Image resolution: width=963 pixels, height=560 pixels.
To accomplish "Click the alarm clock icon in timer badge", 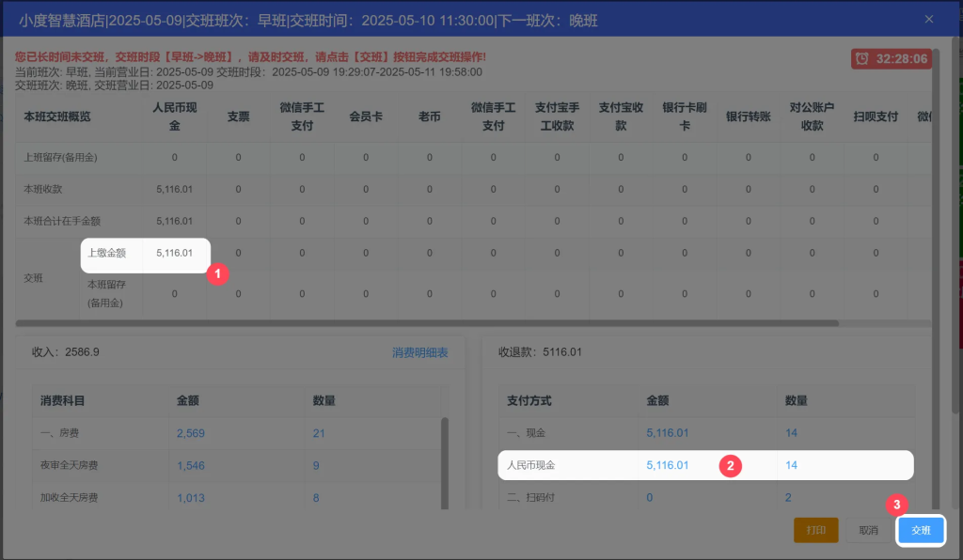I will click(861, 59).
